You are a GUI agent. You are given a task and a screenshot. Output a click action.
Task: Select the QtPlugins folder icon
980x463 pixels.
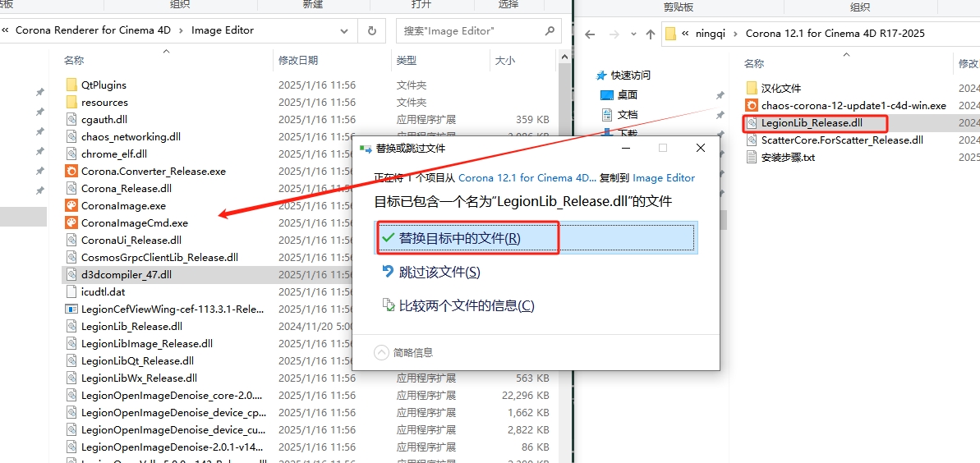click(x=71, y=85)
